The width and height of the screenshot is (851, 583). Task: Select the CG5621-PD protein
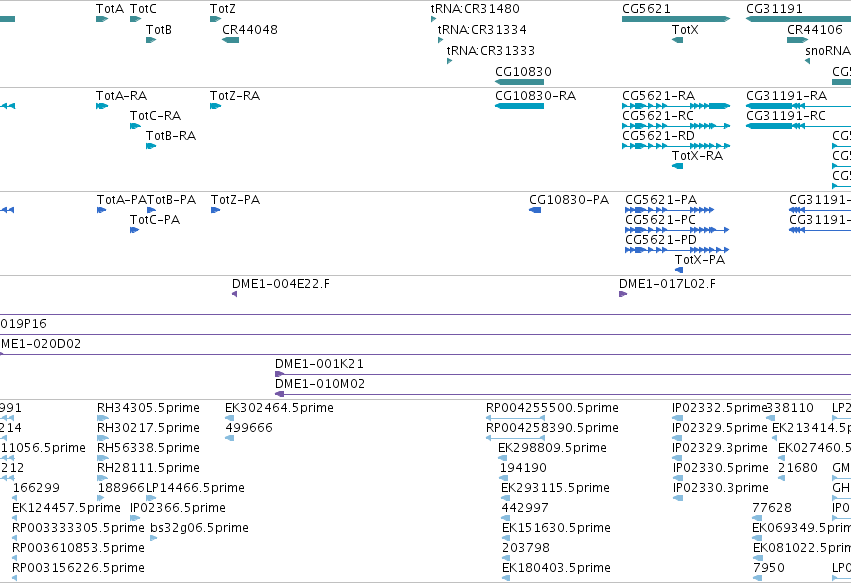677,250
